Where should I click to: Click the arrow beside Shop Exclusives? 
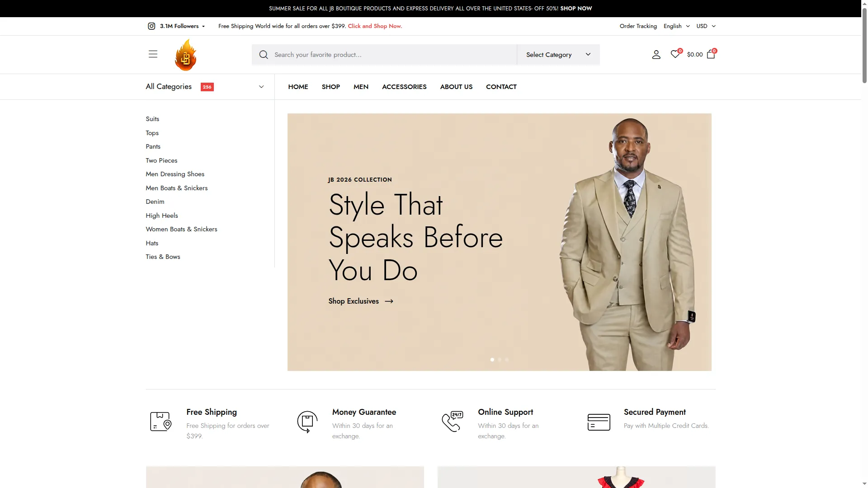click(x=389, y=301)
